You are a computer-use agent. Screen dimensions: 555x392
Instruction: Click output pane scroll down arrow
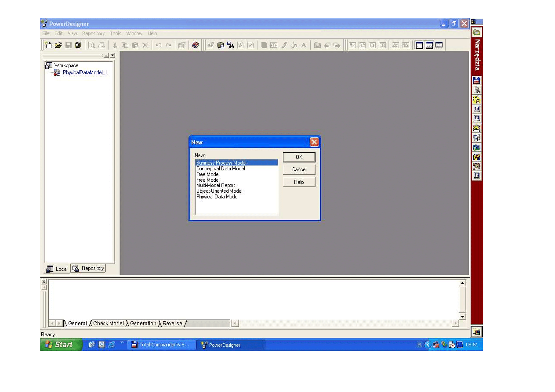pyautogui.click(x=462, y=316)
